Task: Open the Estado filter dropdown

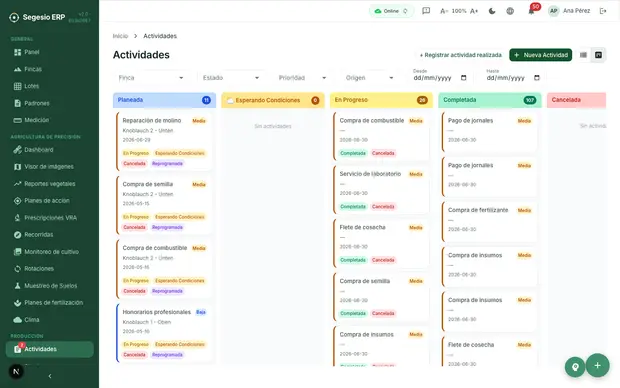Action: (x=231, y=78)
